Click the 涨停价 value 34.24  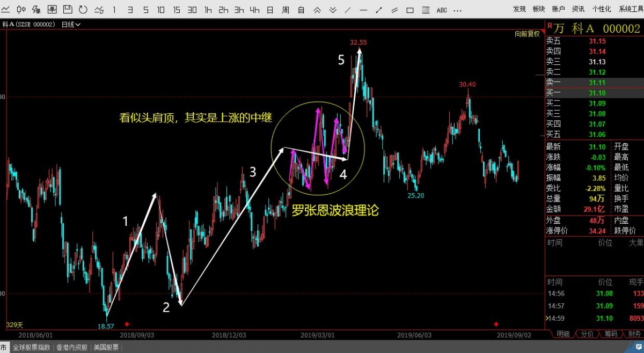pyautogui.click(x=597, y=231)
